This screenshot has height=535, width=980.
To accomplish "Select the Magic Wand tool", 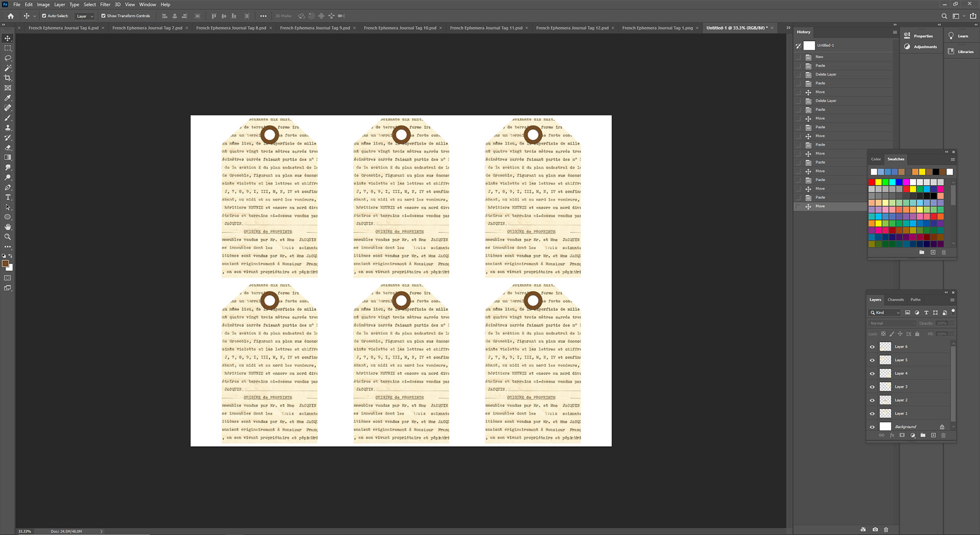I will point(8,68).
